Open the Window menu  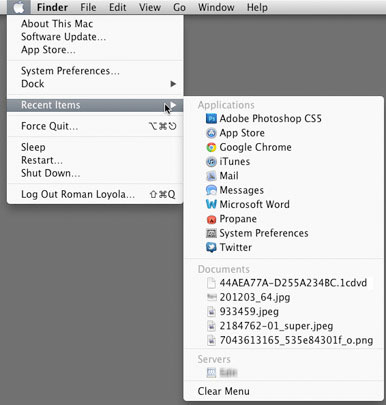tap(216, 7)
